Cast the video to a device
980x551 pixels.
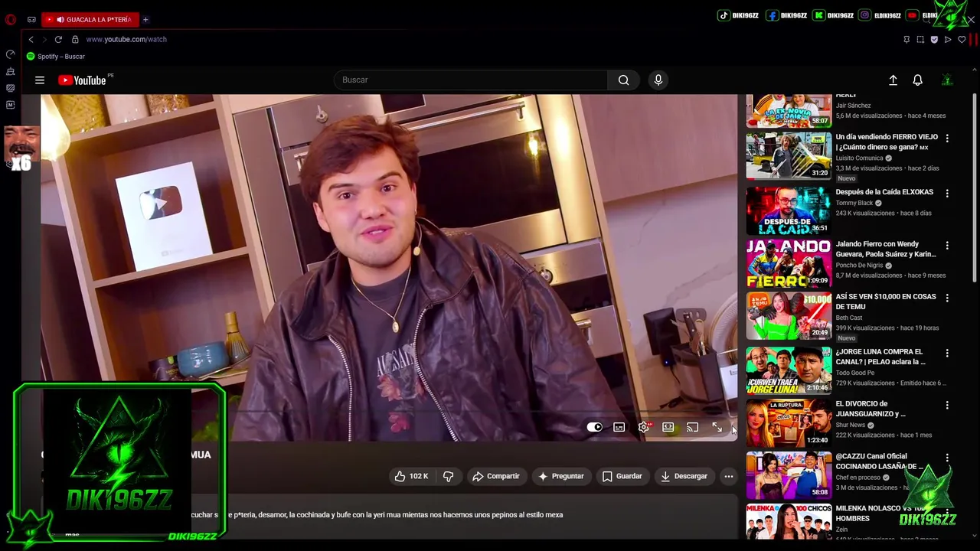point(693,427)
